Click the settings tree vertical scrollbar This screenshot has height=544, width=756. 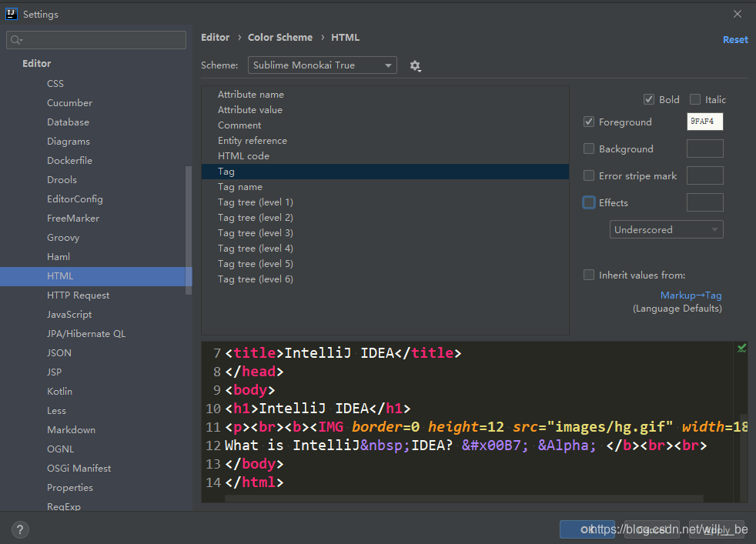[189, 230]
